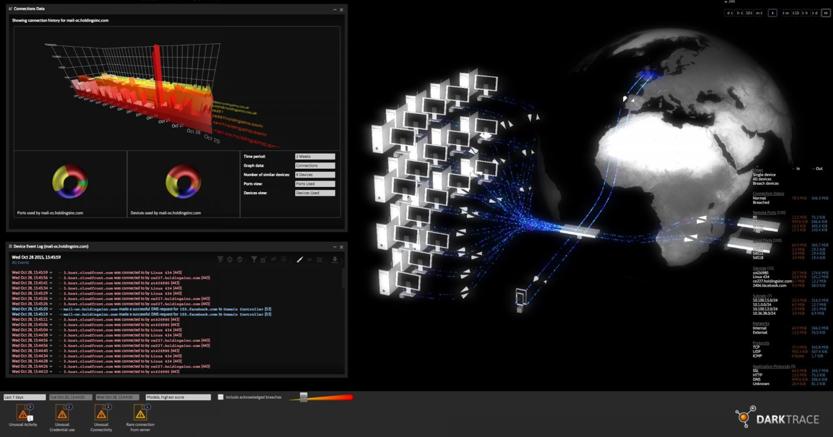Select the HTTP application protocol entry
Viewport: 833px width, 437px height.
coord(758,375)
